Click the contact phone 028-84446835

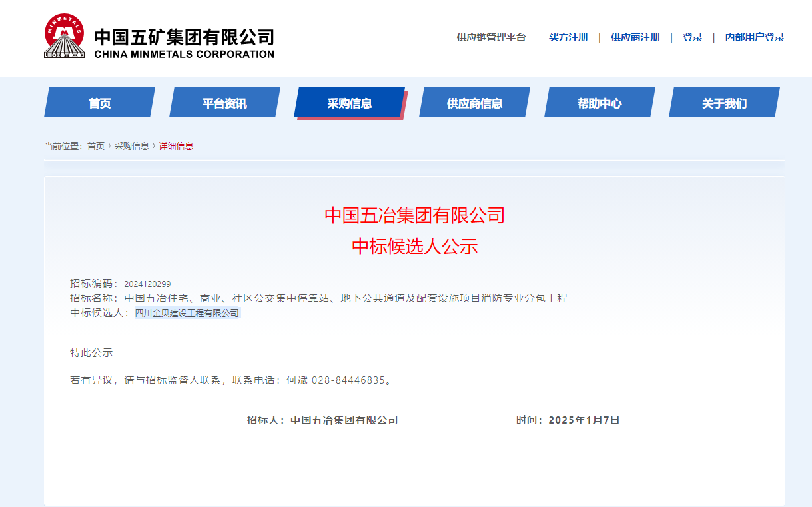(x=348, y=380)
